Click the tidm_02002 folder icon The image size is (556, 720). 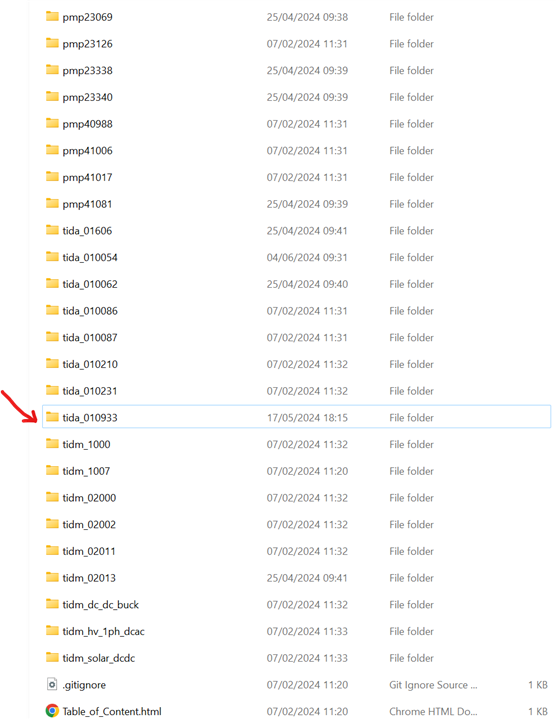pos(52,524)
